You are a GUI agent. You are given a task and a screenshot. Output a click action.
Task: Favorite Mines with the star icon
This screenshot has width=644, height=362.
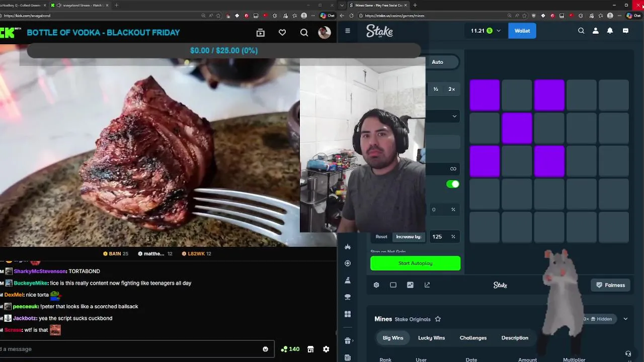[x=438, y=319]
